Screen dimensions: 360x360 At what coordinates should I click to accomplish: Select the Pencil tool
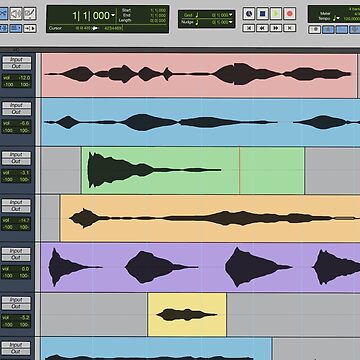click(30, 14)
